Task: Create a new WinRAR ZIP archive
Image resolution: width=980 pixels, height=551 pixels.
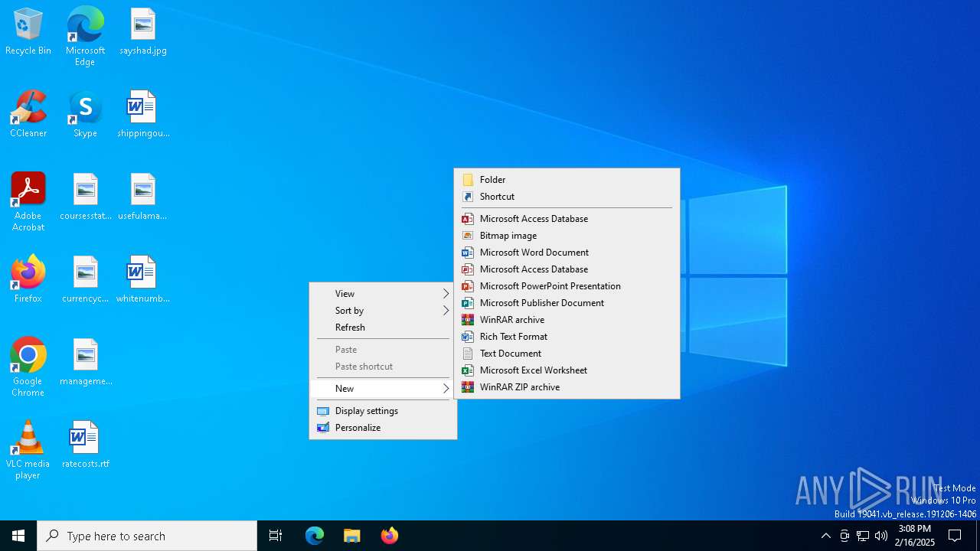Action: [x=567, y=387]
